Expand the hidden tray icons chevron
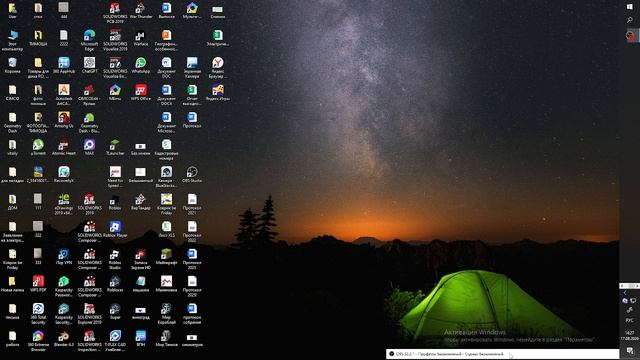This screenshot has height=360, width=640. pyautogui.click(x=625, y=293)
